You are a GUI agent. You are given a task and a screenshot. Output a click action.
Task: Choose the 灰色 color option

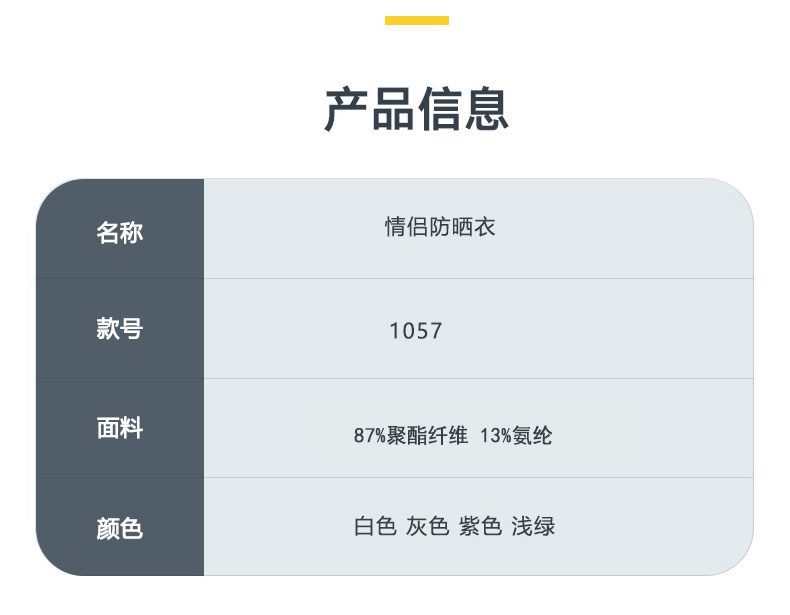coord(427,526)
